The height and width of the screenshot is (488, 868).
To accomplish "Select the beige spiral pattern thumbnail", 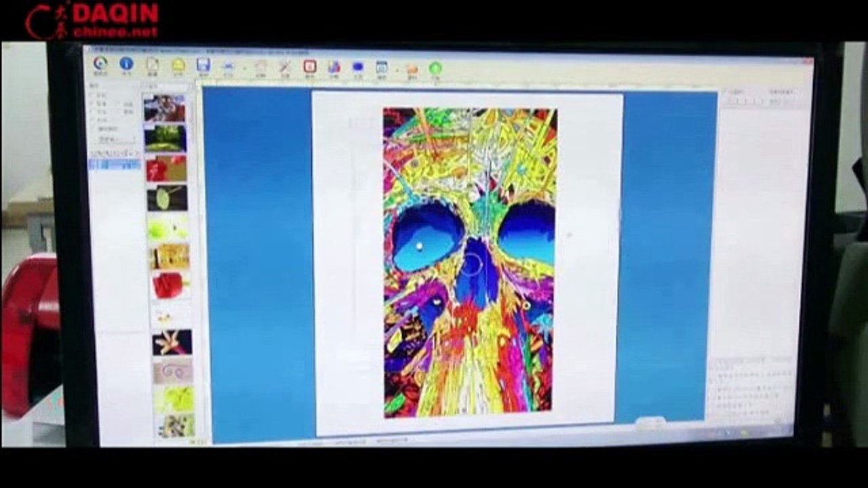I will [173, 371].
